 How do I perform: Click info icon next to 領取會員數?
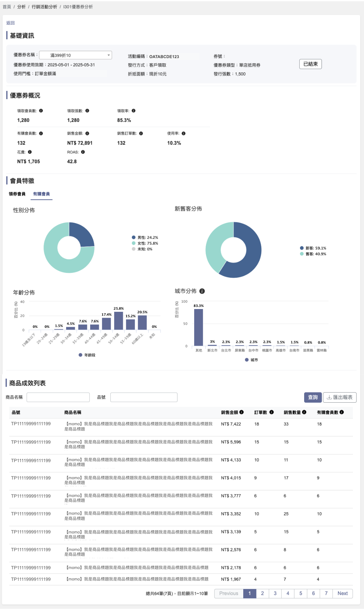pos(41,111)
